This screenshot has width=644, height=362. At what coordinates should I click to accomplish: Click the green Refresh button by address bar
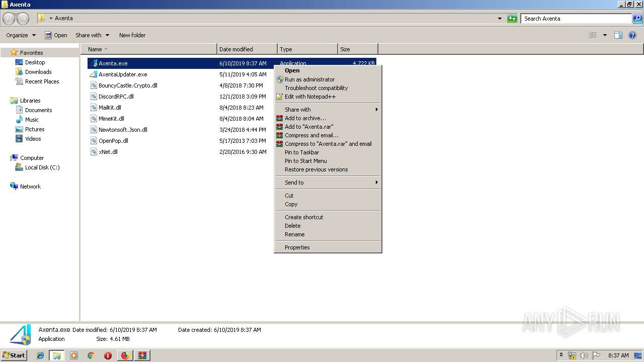[x=512, y=19]
